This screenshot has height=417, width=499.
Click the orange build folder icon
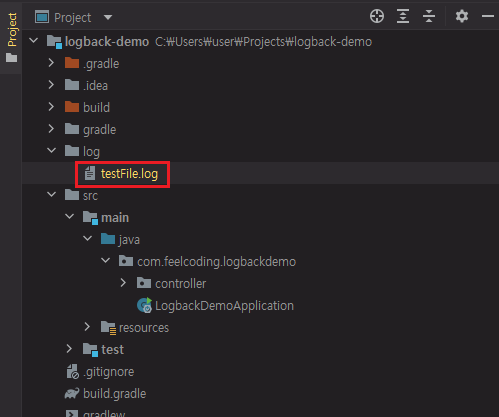(72, 107)
